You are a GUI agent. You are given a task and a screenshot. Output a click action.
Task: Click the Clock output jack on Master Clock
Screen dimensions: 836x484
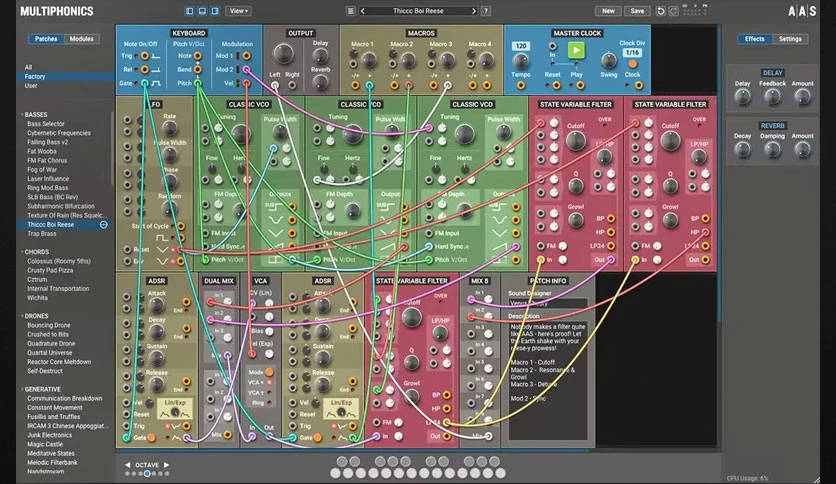639,85
